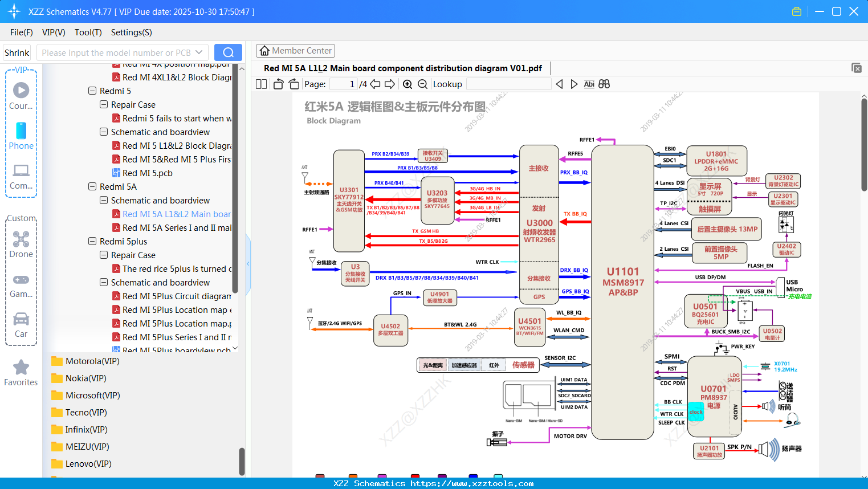Rotate the PDF counterclockwise
This screenshot has width=868, height=489.
coord(278,84)
